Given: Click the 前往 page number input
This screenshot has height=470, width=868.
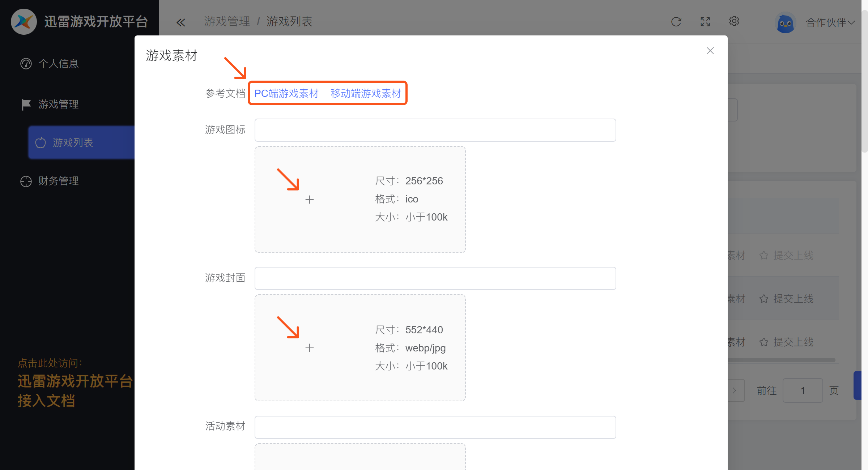Looking at the screenshot, I should (x=803, y=390).
